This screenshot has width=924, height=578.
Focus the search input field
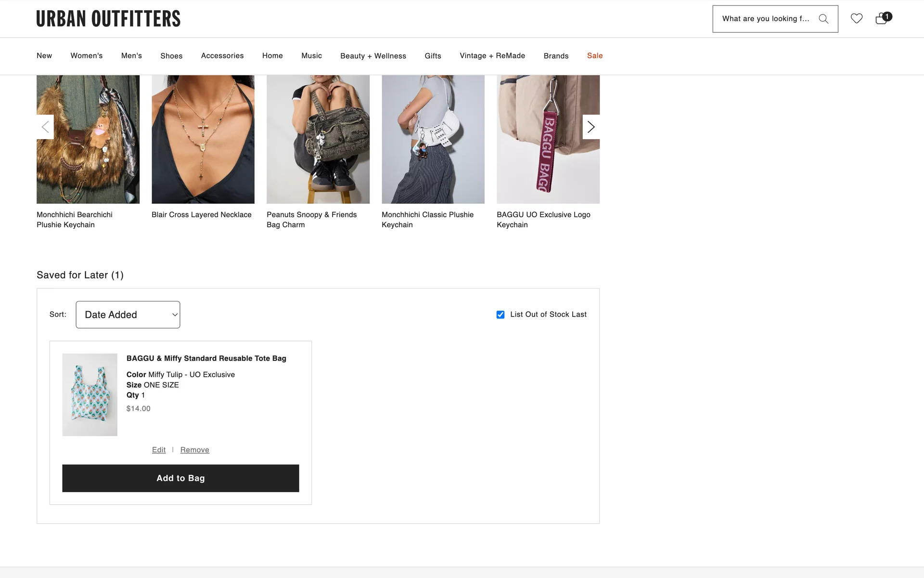pos(765,19)
